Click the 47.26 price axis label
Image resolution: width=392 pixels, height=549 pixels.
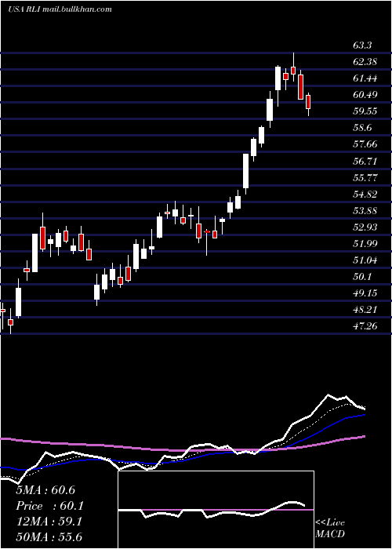point(365,326)
